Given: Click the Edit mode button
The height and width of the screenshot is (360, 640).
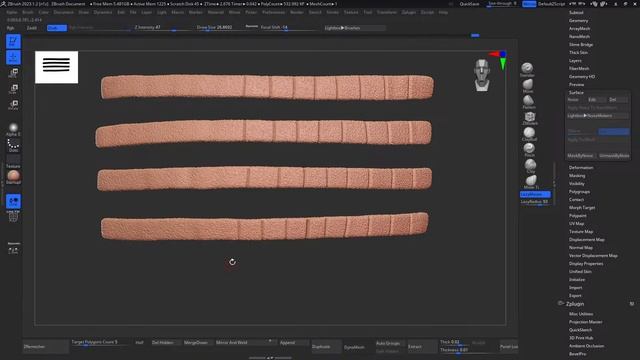Looking at the screenshot, I should click(x=13, y=41).
